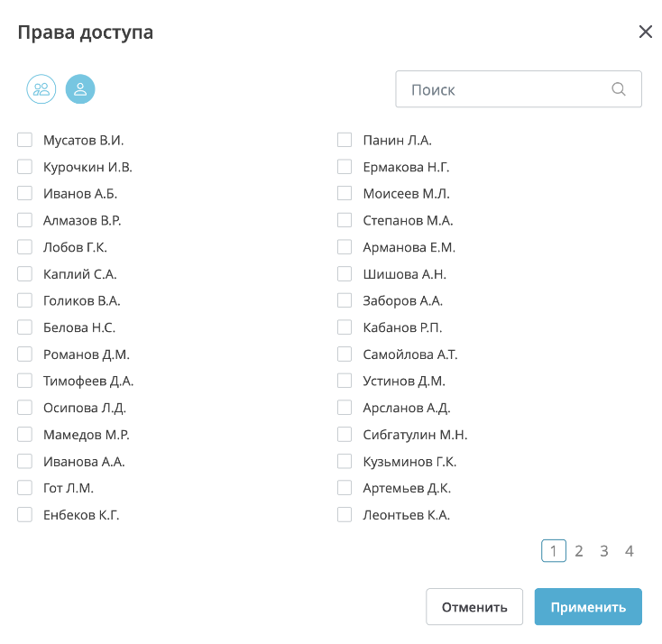Tick the Панин Л.А. checkbox
The image size is (662, 644).
(345, 140)
